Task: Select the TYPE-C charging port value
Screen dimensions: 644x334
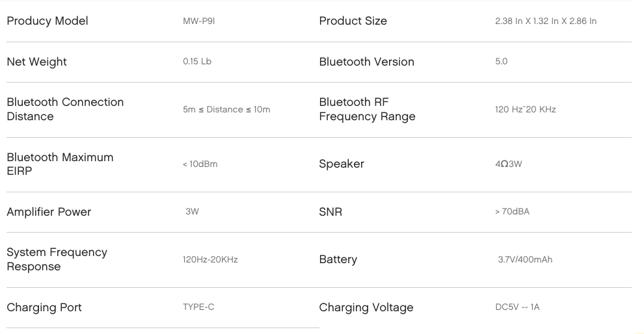Action: pos(198,307)
